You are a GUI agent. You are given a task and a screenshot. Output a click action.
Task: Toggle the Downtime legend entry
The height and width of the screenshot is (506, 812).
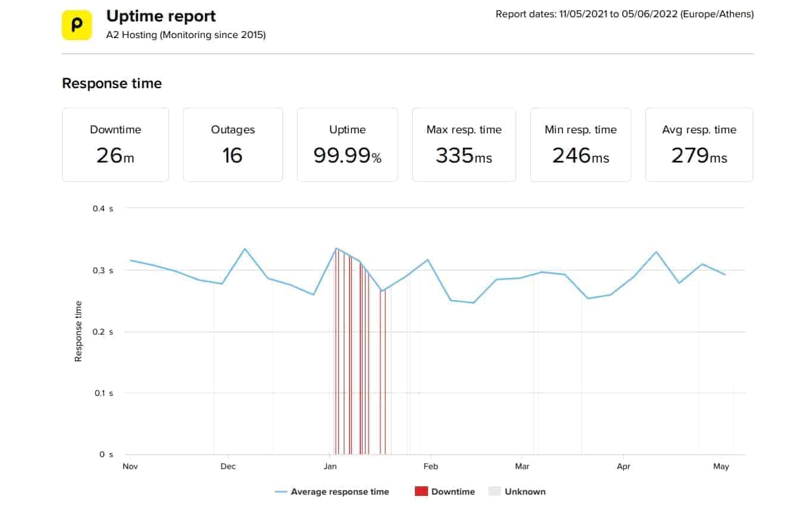point(445,492)
